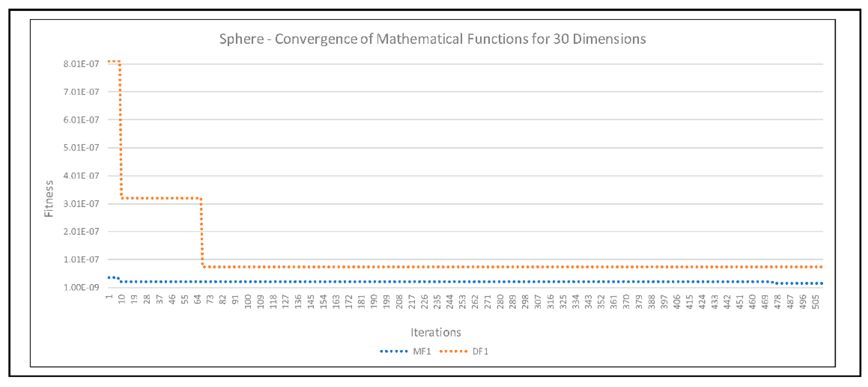
Task: Select the orange DF1 plateau at 3.01E-07 level
Action: [x=162, y=198]
